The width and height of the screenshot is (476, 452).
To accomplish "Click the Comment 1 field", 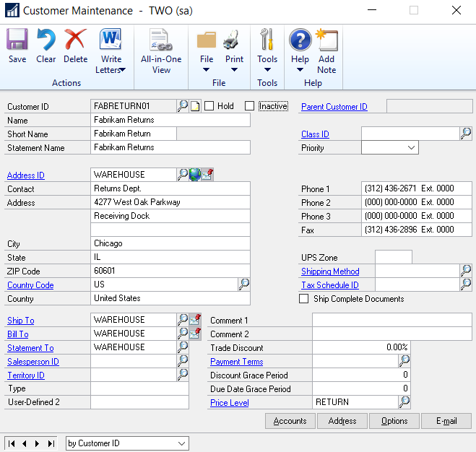I will 392,320.
